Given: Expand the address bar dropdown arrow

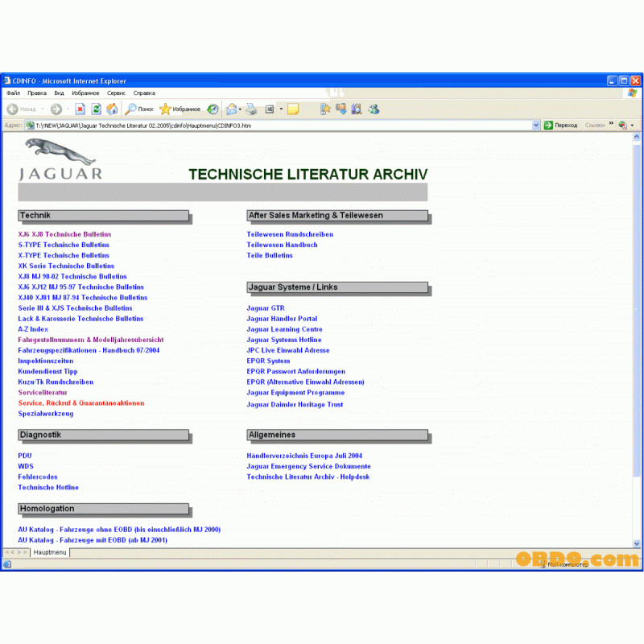Looking at the screenshot, I should [536, 125].
